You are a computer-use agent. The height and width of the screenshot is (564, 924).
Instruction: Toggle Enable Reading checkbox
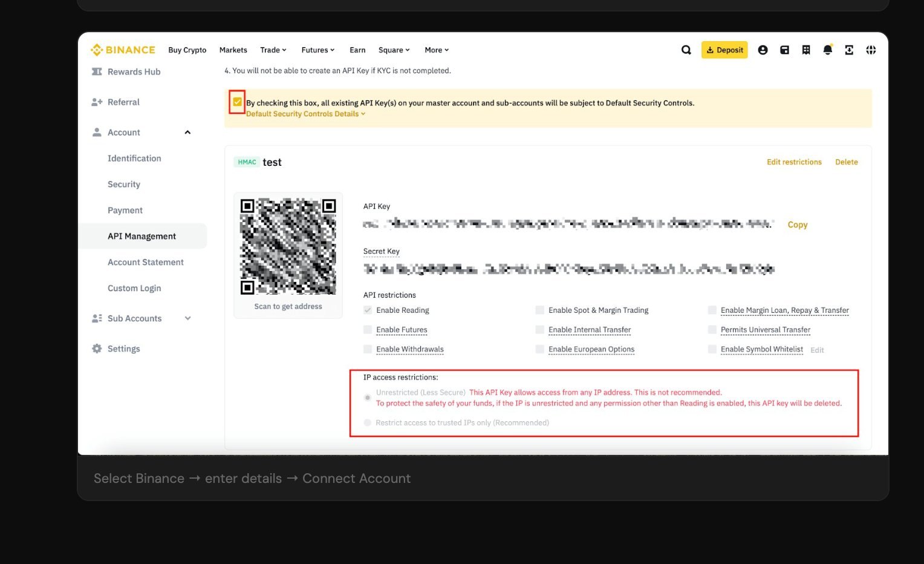[368, 310]
